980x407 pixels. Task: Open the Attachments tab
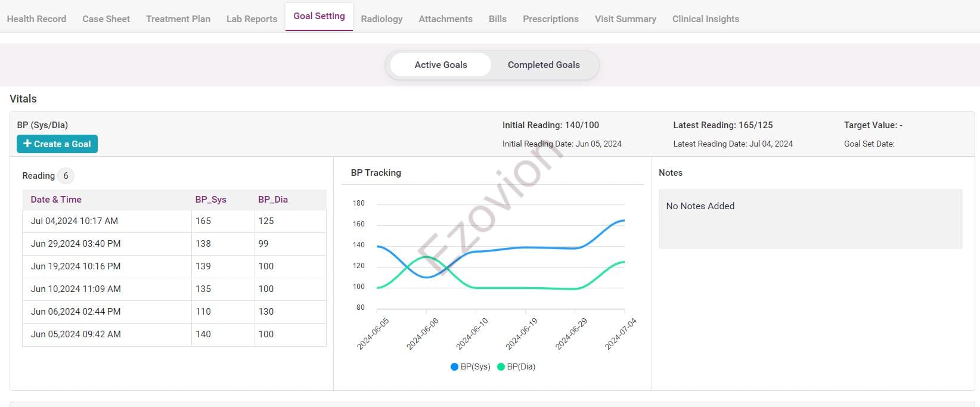[445, 19]
